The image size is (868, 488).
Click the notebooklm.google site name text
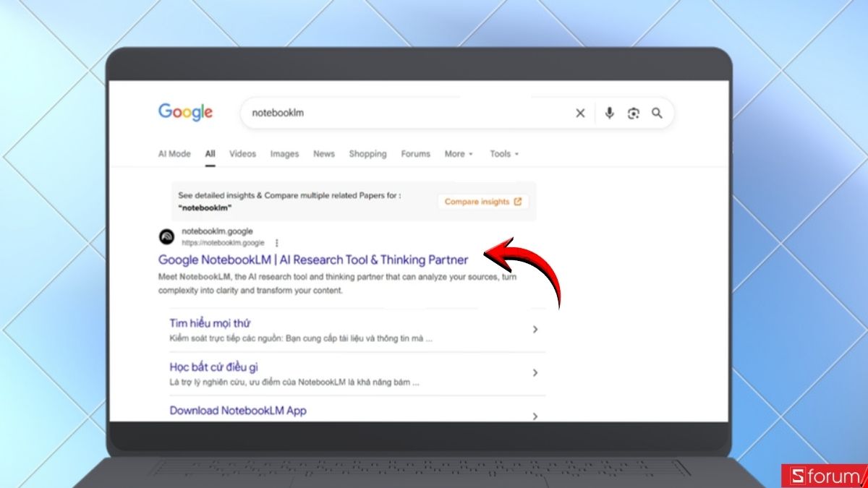pos(217,231)
